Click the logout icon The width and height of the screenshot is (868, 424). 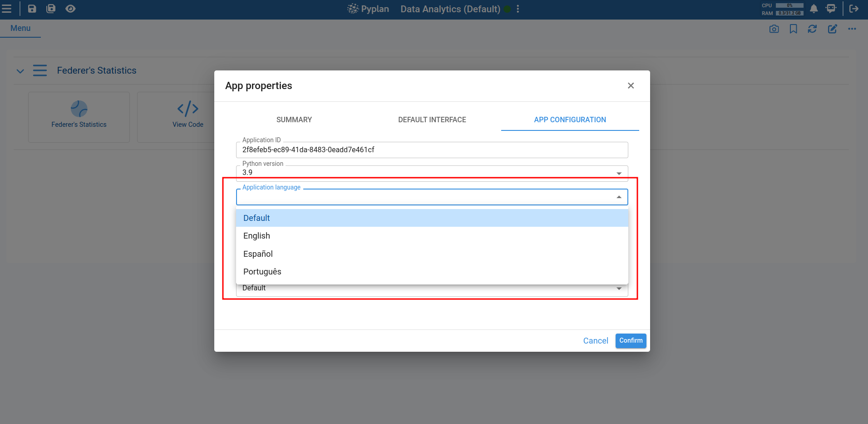pyautogui.click(x=854, y=8)
